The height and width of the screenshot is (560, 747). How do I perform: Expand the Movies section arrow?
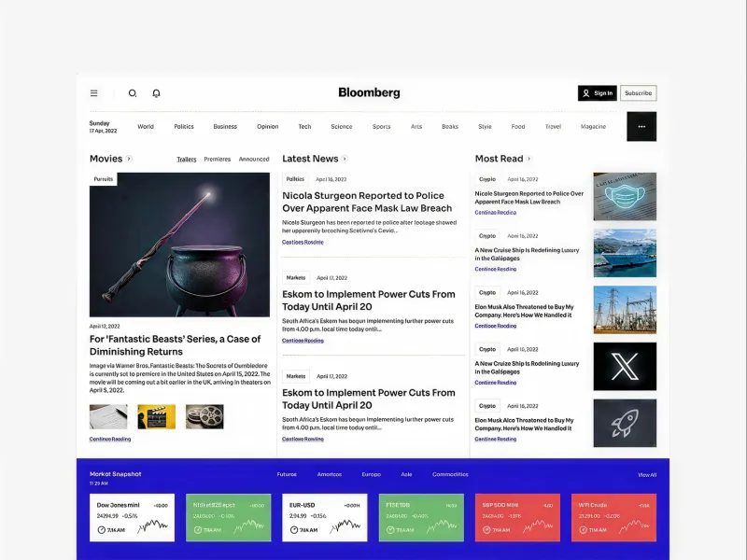[x=129, y=159]
